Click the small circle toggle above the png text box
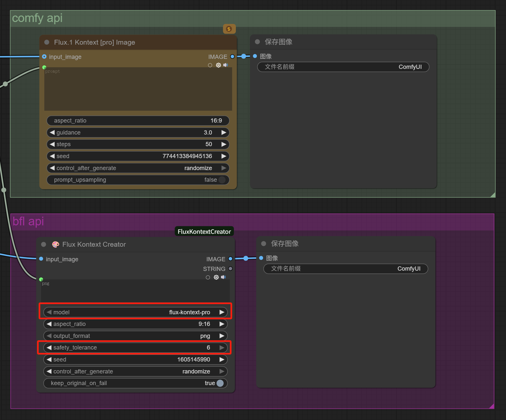Image resolution: width=506 pixels, height=420 pixels. click(208, 277)
